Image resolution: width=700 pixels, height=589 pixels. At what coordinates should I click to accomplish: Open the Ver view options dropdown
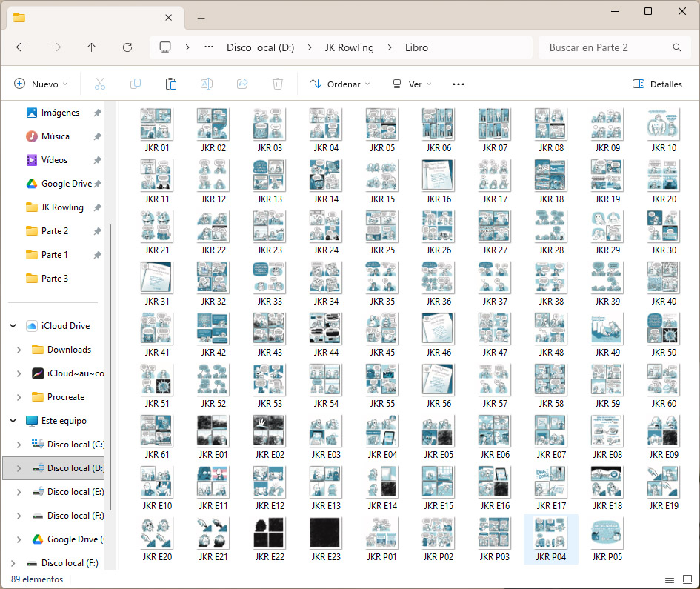click(412, 84)
